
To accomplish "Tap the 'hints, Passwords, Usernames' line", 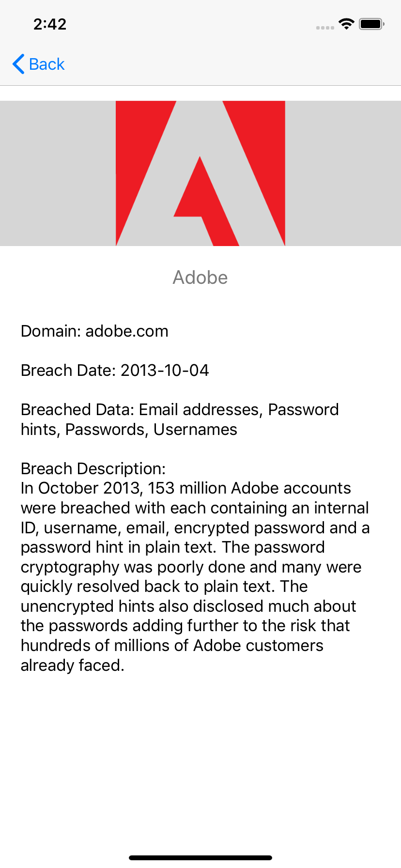I will [x=129, y=430].
